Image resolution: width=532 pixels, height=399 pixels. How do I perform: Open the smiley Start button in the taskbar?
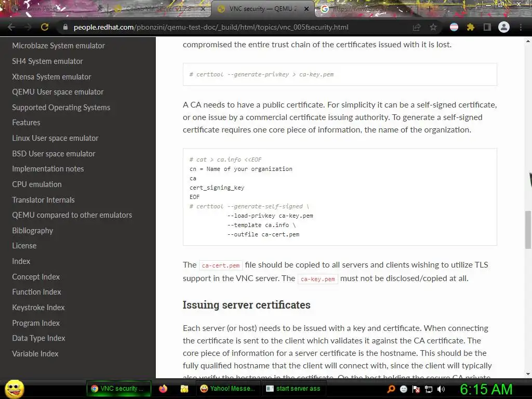[15, 389]
